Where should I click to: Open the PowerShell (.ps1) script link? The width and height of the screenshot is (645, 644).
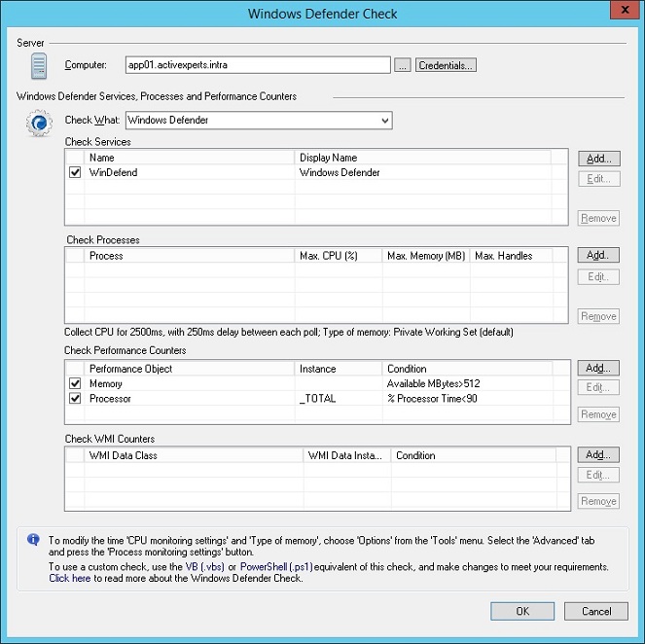click(x=276, y=567)
